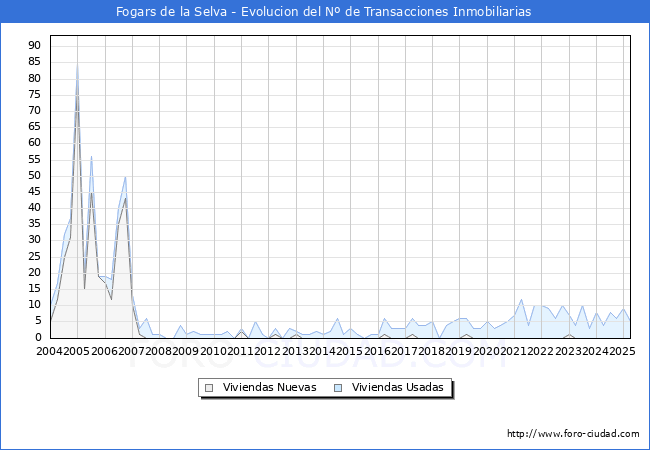Viewport: 650px width, 450px height.
Task: Click the x-axis year 2021
Action: pos(514,351)
